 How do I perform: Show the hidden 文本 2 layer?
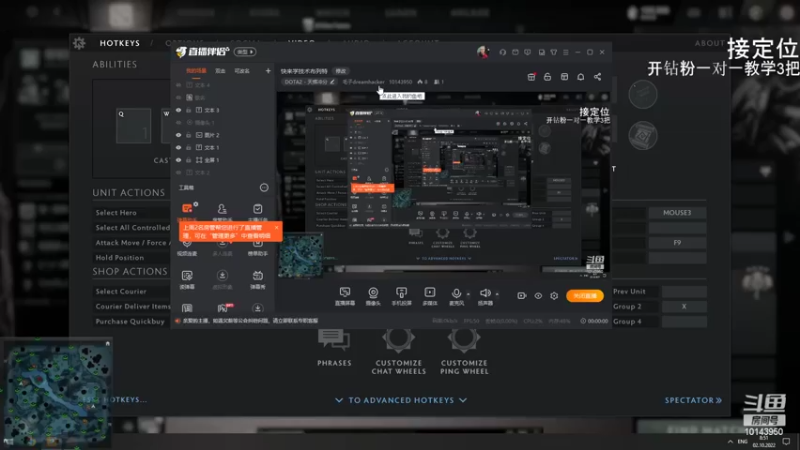tap(179, 172)
